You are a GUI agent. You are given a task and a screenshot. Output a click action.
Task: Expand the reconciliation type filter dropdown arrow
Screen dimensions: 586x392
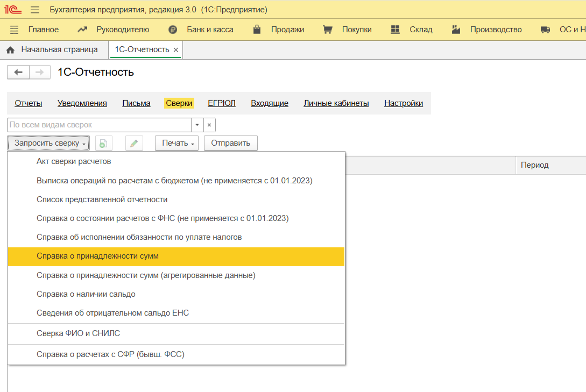click(197, 125)
